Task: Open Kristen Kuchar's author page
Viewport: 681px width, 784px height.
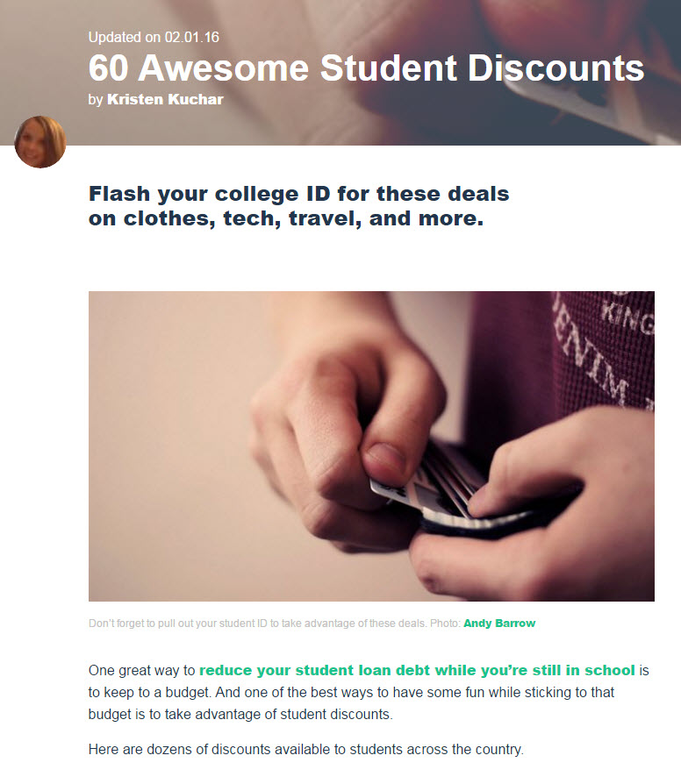Action: tap(165, 100)
